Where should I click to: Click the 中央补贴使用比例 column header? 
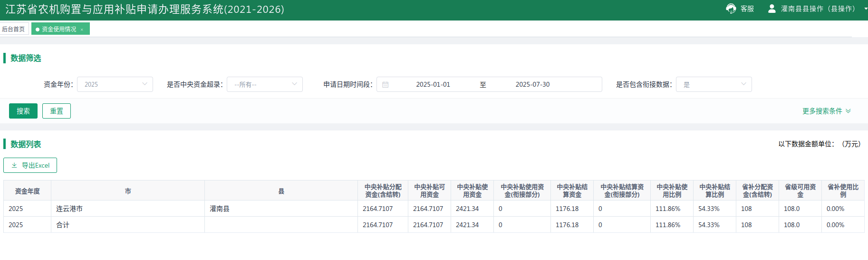671,190
